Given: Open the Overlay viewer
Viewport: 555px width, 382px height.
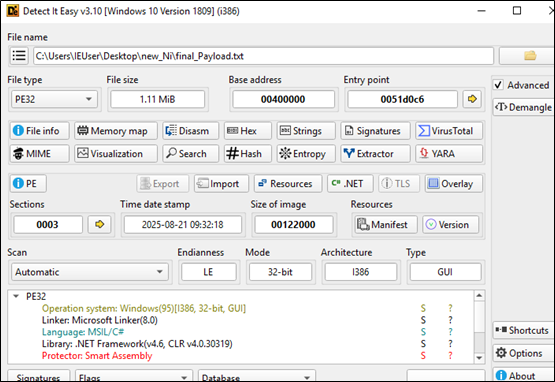Looking at the screenshot, I should 454,183.
